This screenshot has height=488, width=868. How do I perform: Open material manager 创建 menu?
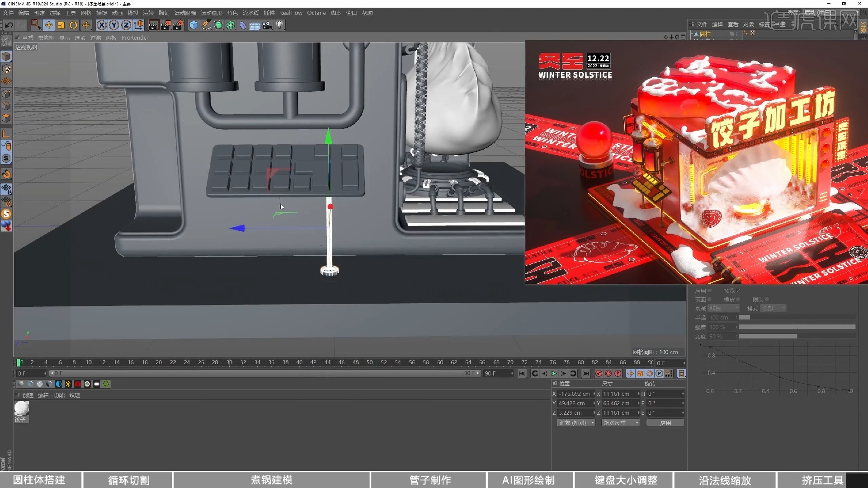[x=28, y=395]
